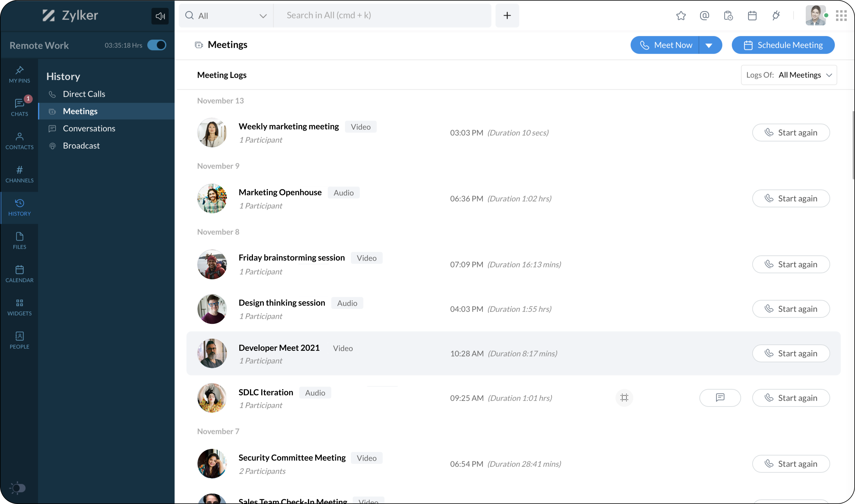
Task: Toggle dark mode switch at sidebar bottom
Action: click(18, 488)
